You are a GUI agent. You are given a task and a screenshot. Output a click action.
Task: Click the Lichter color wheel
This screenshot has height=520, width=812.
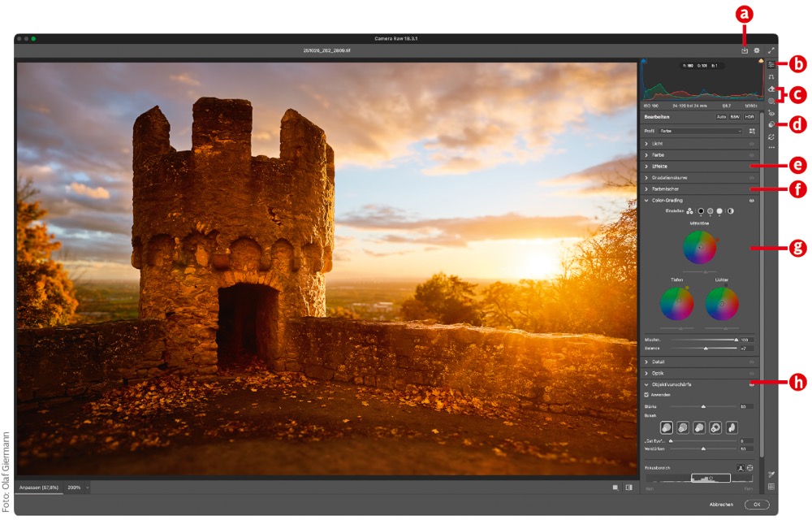coord(722,304)
